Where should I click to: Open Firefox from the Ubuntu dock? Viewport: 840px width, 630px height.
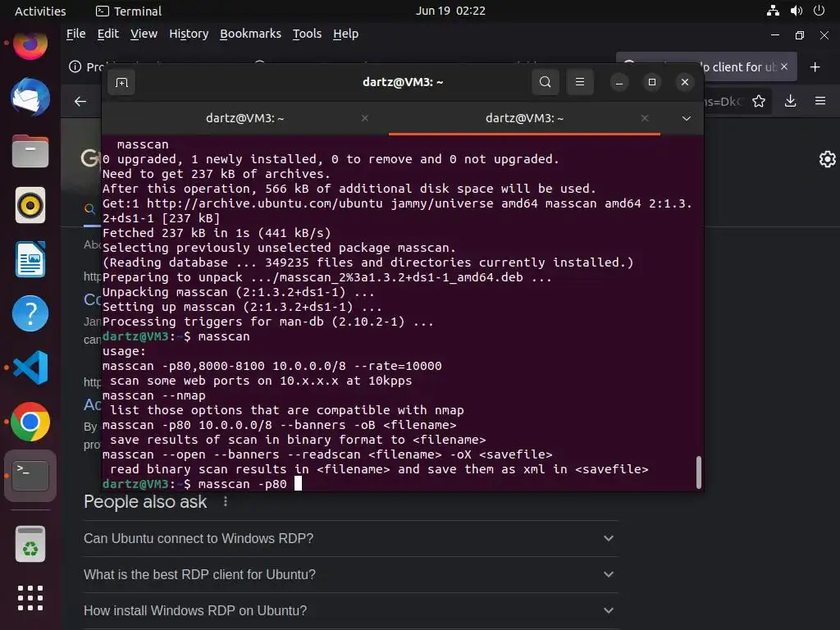pos(30,45)
